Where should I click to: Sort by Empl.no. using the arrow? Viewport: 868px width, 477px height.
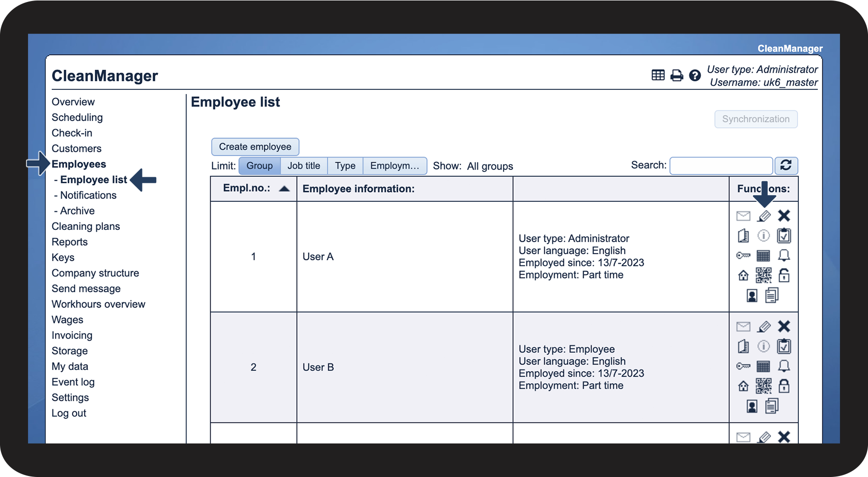coord(284,189)
